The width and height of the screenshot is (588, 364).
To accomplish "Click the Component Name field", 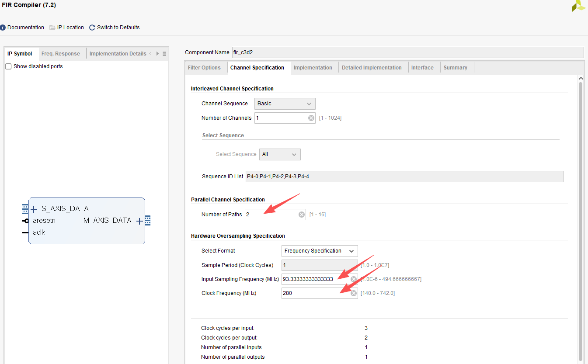I will click(407, 52).
